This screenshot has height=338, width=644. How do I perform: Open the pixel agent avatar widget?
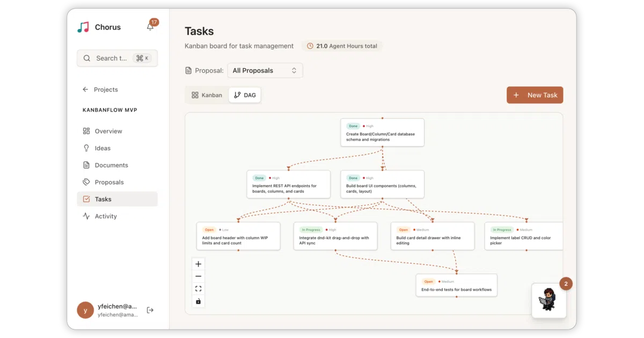(549, 300)
